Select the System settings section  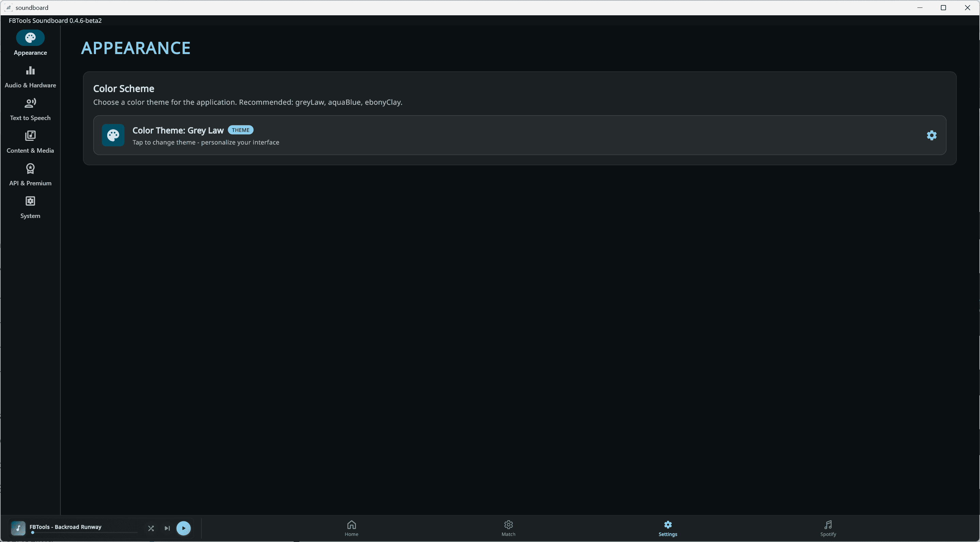click(30, 207)
